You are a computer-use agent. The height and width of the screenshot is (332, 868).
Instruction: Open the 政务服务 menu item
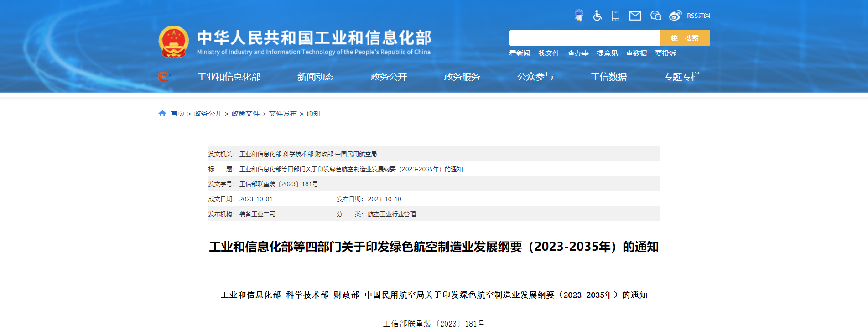462,77
